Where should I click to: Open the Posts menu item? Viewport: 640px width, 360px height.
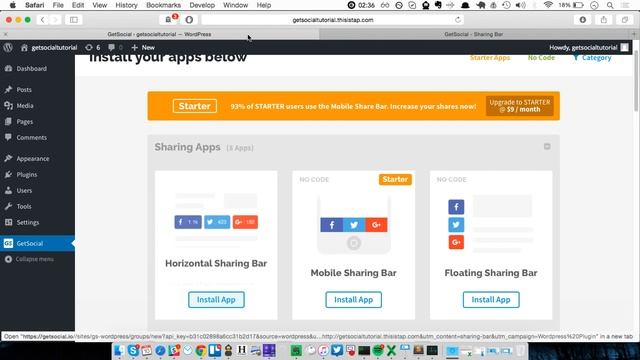point(24,89)
